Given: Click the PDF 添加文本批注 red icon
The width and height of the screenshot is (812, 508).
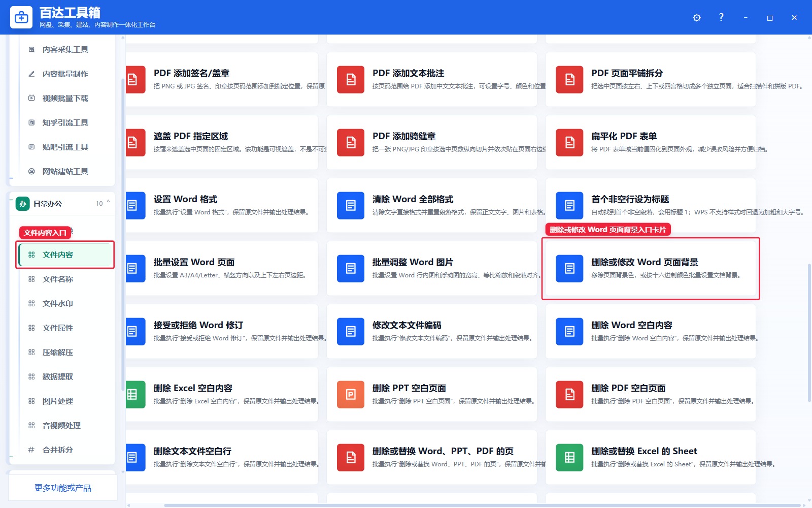Looking at the screenshot, I should click(x=351, y=79).
